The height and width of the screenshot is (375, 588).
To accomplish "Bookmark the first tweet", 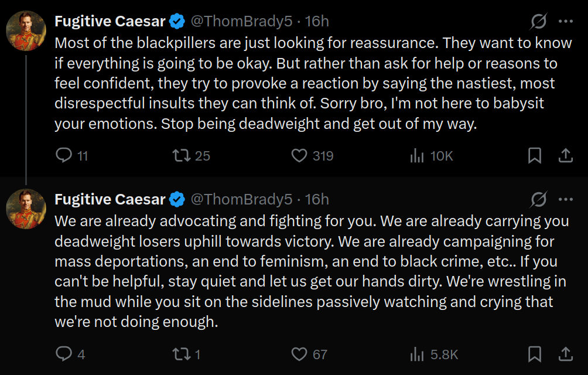I will point(534,156).
